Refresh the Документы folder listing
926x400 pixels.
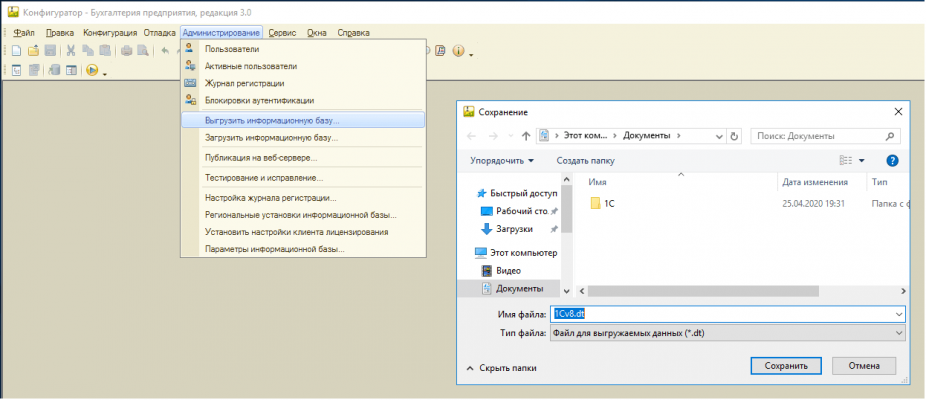point(735,136)
